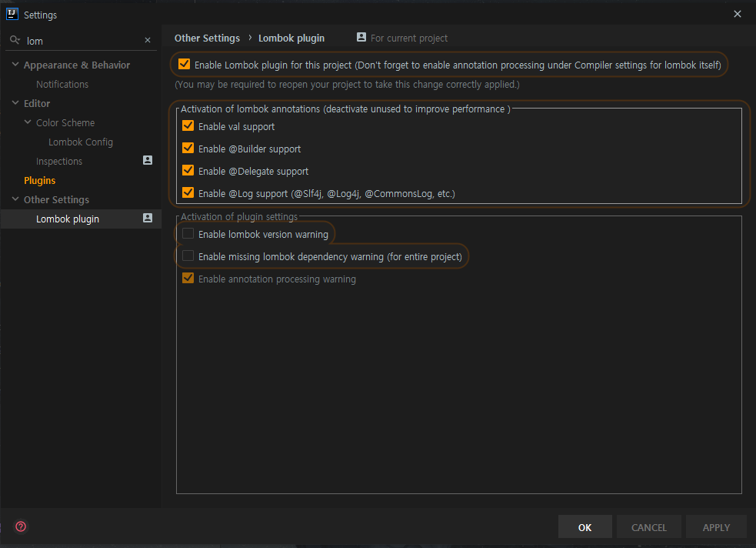Select Other Settings category label
Viewport: 756px width, 548px height.
point(56,199)
